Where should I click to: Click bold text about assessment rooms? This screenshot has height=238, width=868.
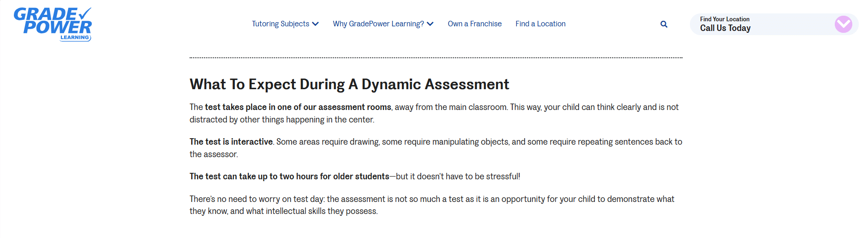pyautogui.click(x=298, y=107)
